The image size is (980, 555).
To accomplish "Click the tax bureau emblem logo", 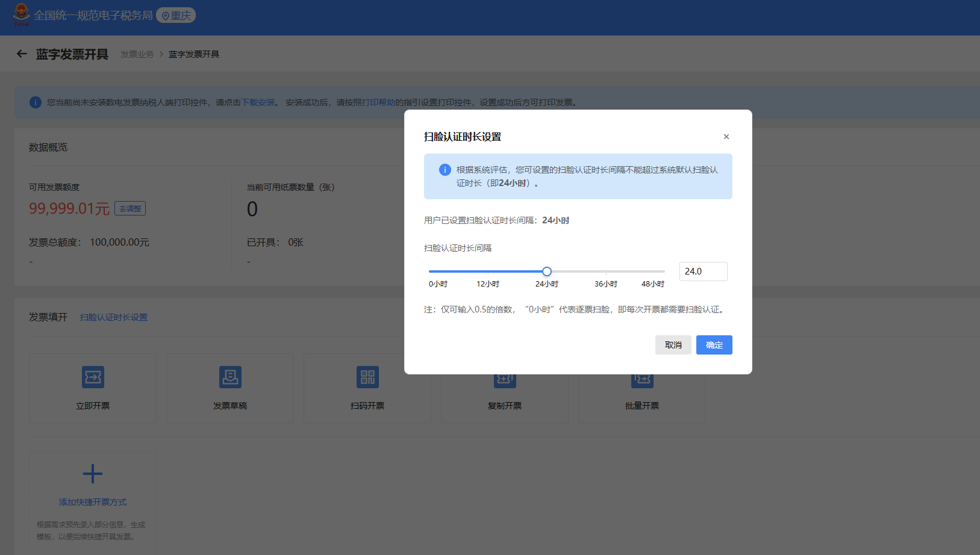I will [x=21, y=14].
